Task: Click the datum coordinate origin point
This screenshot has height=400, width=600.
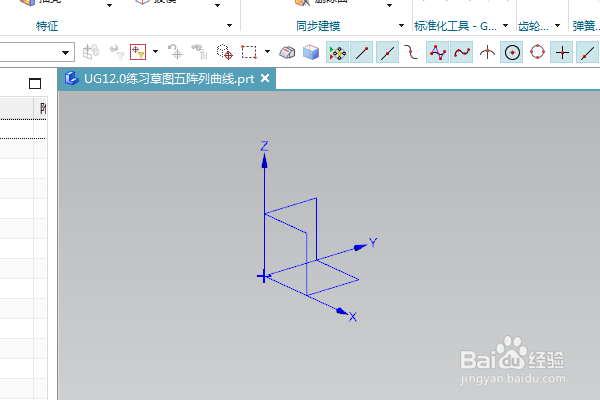Action: 263,276
